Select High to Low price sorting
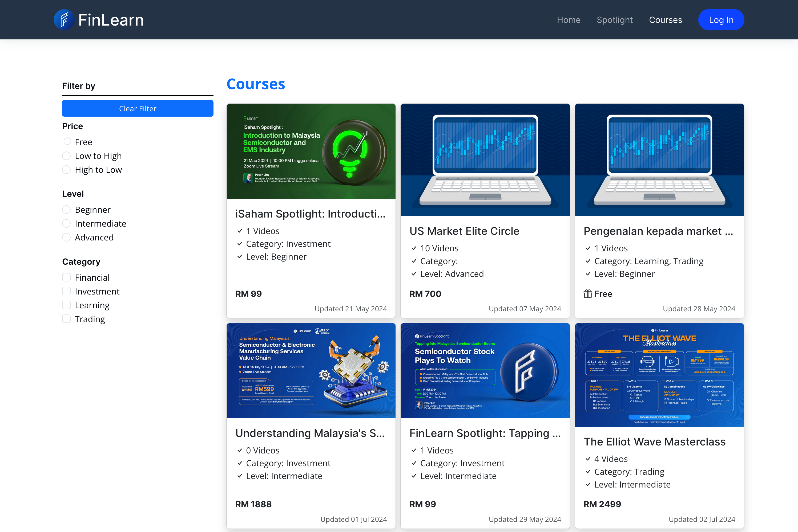This screenshot has width=798, height=532. (x=67, y=170)
